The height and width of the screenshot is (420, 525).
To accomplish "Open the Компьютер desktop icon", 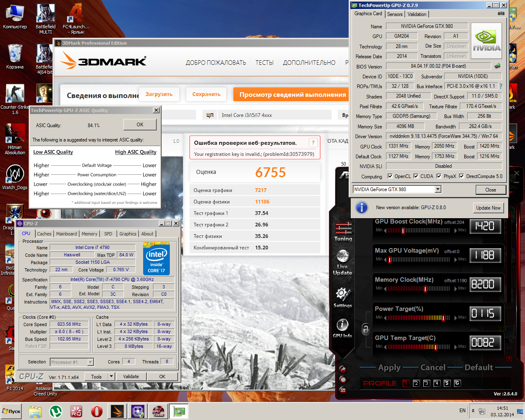I will coord(15,17).
